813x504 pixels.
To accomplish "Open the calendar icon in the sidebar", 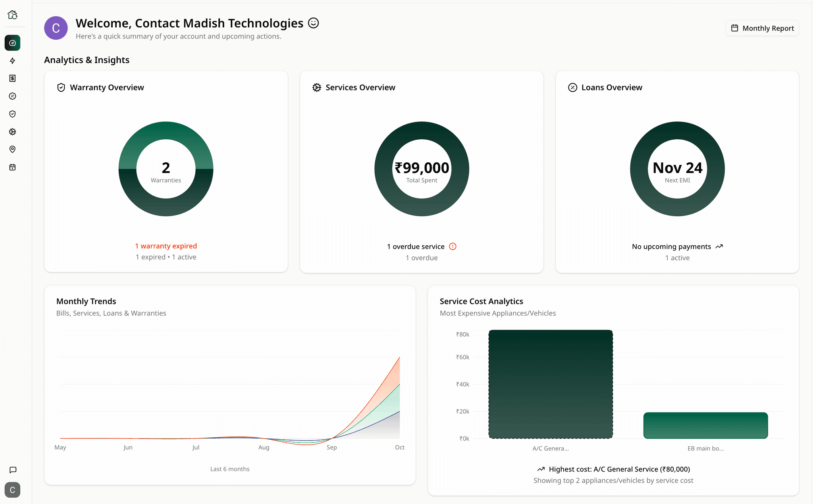I will (12, 167).
